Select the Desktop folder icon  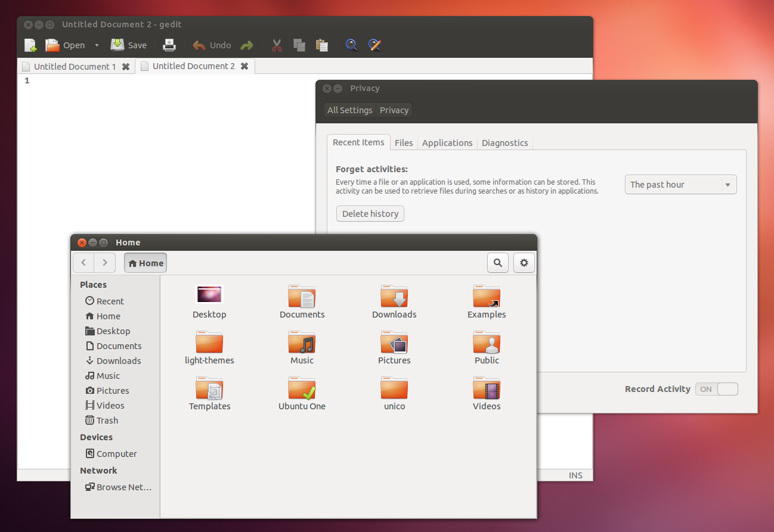pyautogui.click(x=209, y=295)
